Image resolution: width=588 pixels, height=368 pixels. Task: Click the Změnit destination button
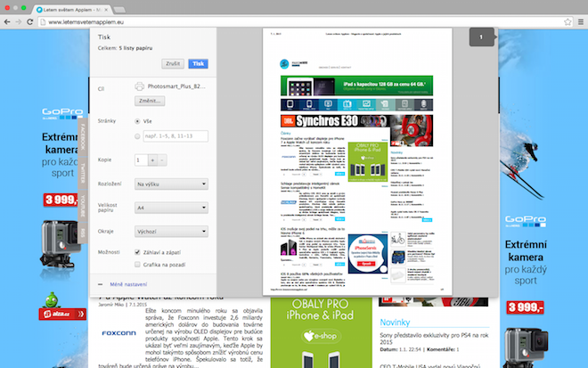click(150, 101)
